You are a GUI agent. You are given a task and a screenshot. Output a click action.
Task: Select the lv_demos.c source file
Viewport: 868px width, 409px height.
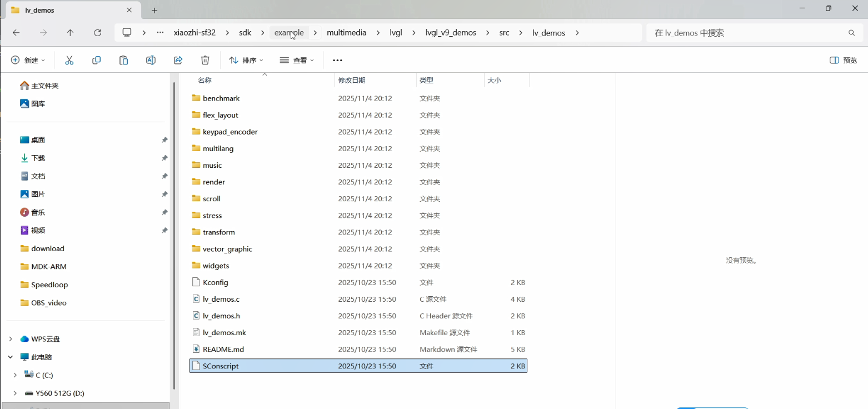coord(221,299)
